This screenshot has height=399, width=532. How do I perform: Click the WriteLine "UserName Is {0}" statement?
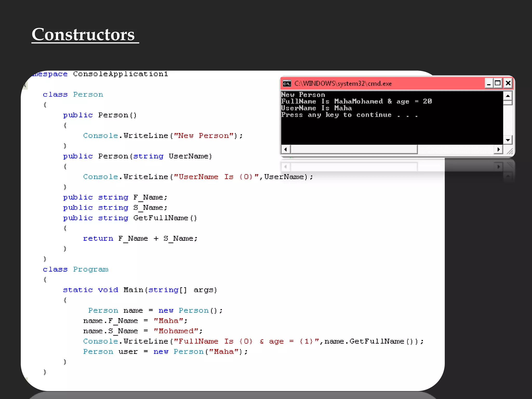(x=198, y=177)
